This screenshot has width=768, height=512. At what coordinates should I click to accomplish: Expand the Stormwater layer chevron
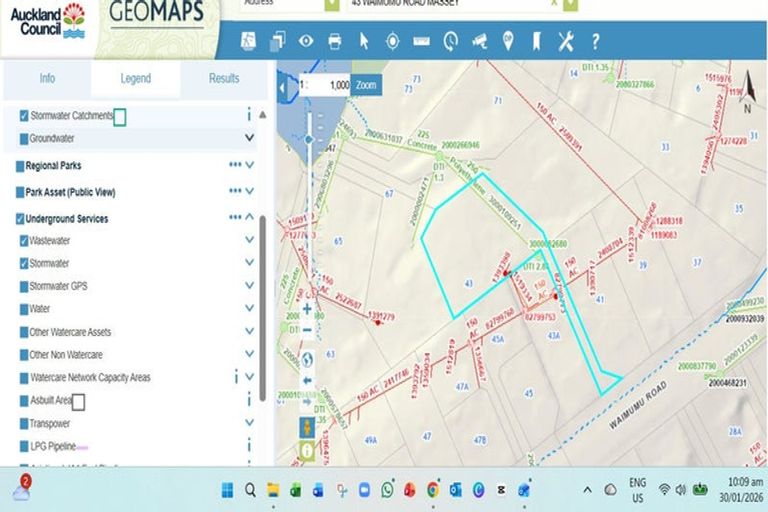pos(249,264)
